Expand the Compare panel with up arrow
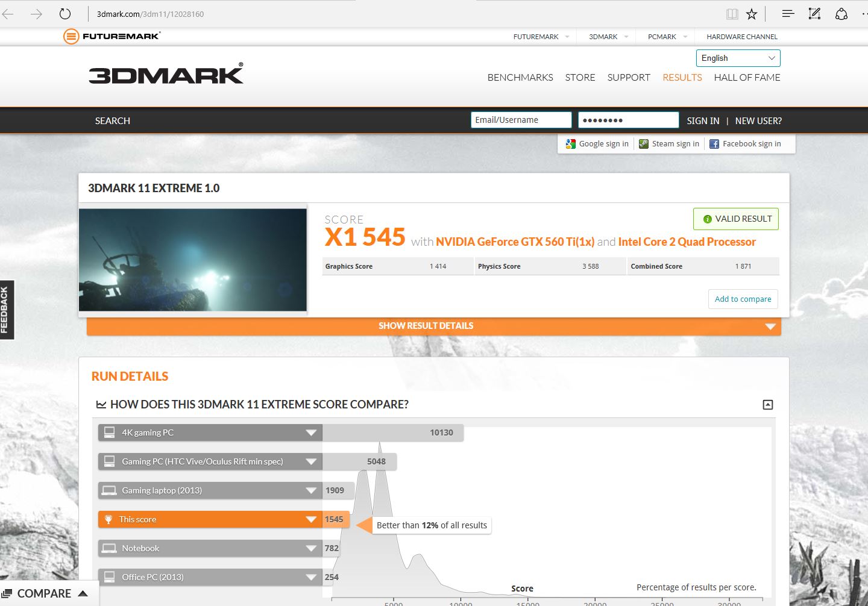868x606 pixels. pos(83,593)
